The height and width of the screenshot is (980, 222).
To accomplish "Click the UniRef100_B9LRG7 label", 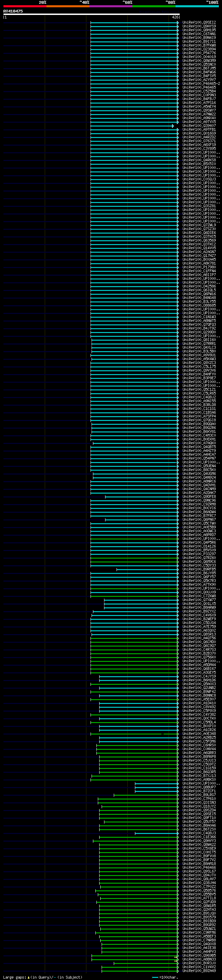I will tap(199, 795).
